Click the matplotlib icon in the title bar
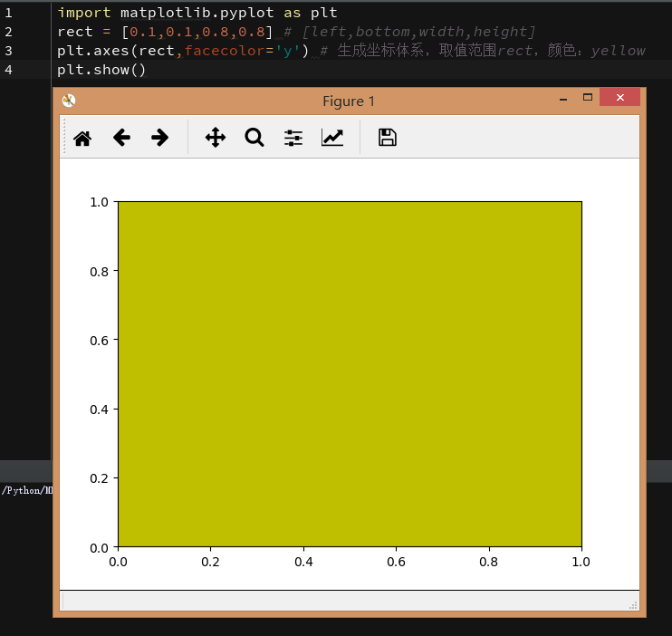672x636 pixels. coord(69,101)
